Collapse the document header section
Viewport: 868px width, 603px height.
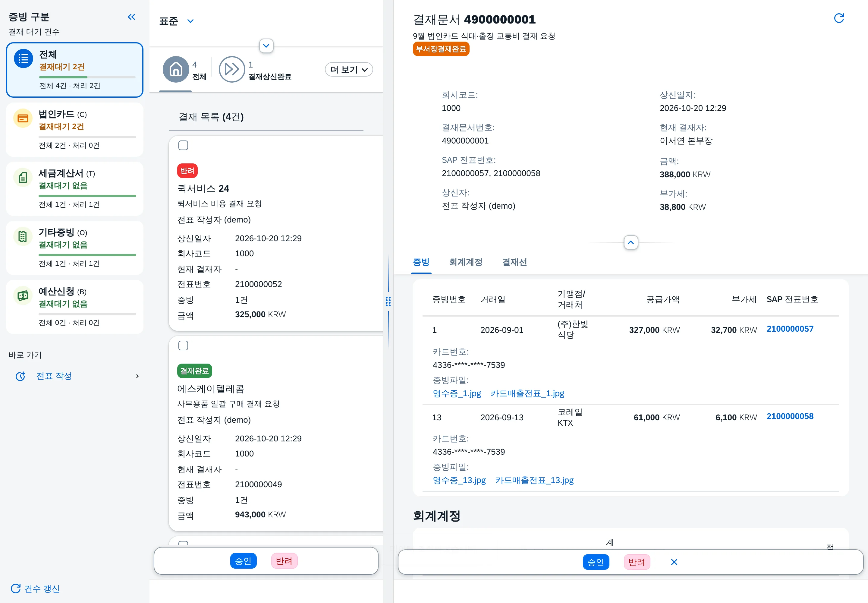pyautogui.click(x=631, y=243)
